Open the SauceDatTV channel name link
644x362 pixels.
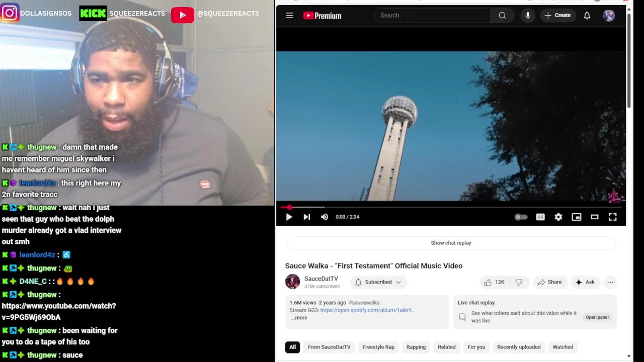pyautogui.click(x=321, y=279)
